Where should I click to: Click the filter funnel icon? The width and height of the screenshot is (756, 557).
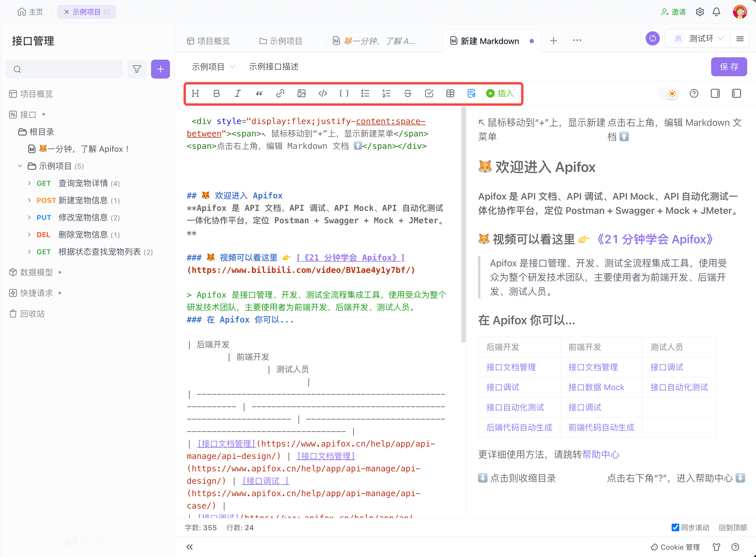tap(137, 69)
